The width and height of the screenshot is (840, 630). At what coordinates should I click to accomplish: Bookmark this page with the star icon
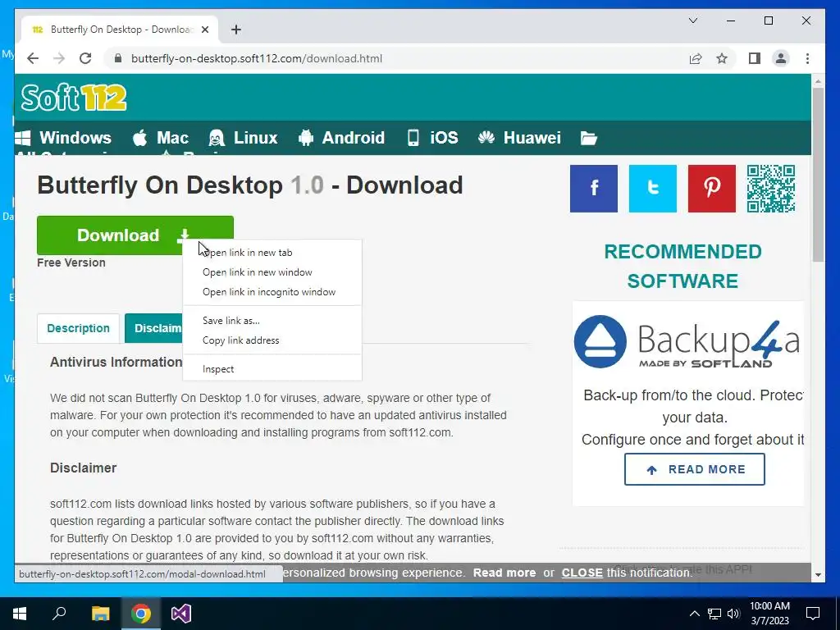[x=722, y=58]
